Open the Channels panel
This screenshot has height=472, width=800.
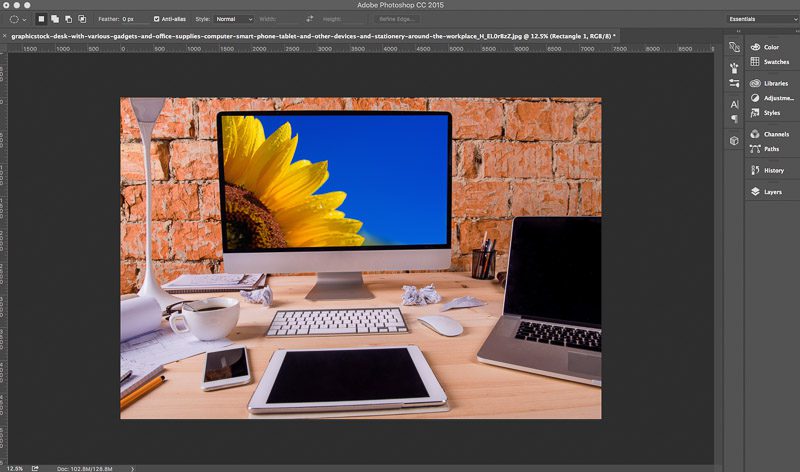775,134
